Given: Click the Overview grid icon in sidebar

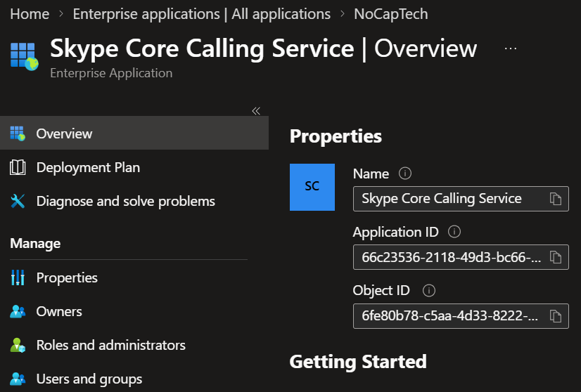Looking at the screenshot, I should [18, 133].
